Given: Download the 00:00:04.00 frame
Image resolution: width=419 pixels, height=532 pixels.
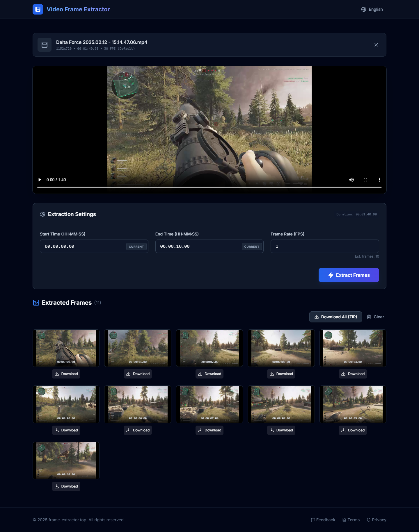Looking at the screenshot, I should (353, 374).
